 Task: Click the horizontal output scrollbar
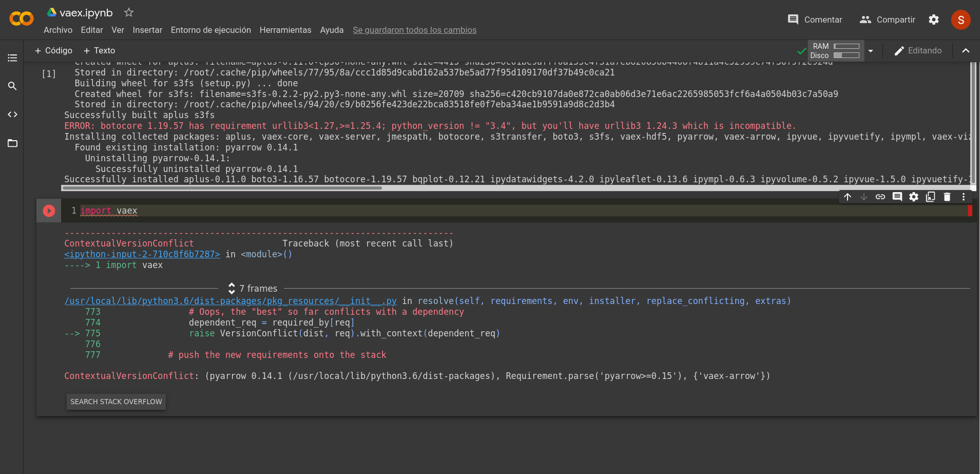click(x=222, y=188)
